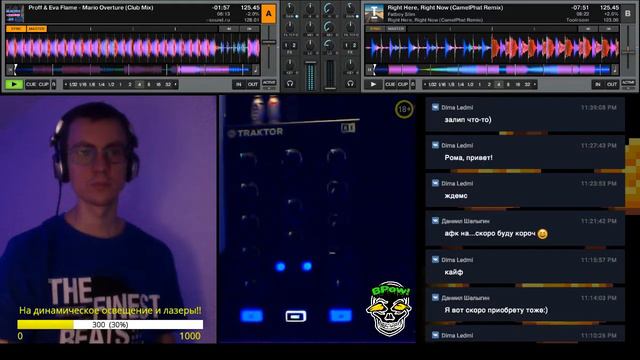640x360 pixels.
Task: Click CUE on Deck B
Action: coord(390,84)
